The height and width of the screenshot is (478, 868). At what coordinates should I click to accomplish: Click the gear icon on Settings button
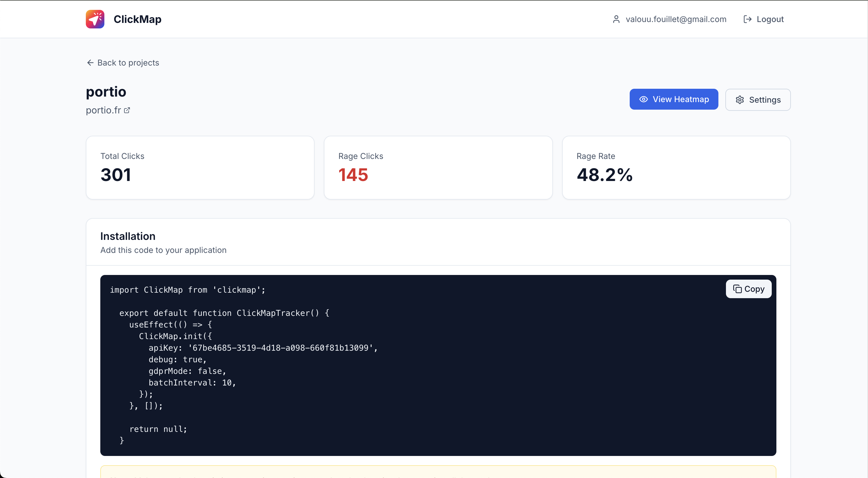click(x=740, y=99)
